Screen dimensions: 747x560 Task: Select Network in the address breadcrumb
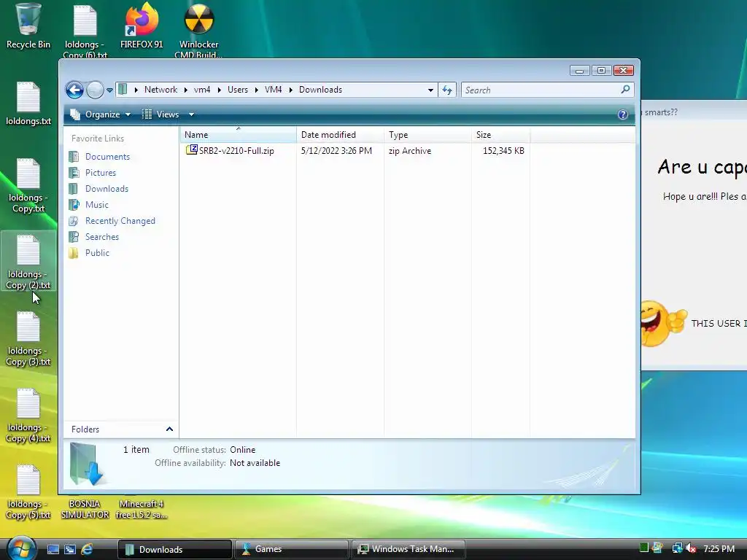(x=160, y=90)
